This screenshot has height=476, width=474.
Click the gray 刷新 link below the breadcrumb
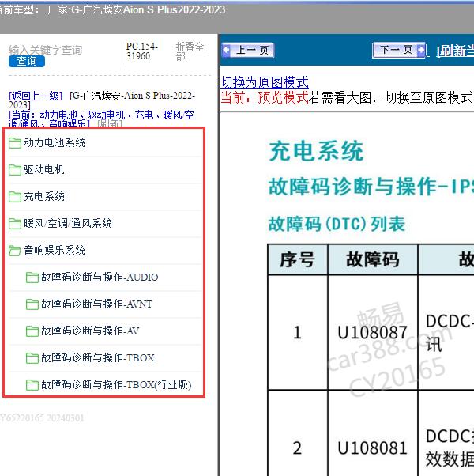(110, 123)
